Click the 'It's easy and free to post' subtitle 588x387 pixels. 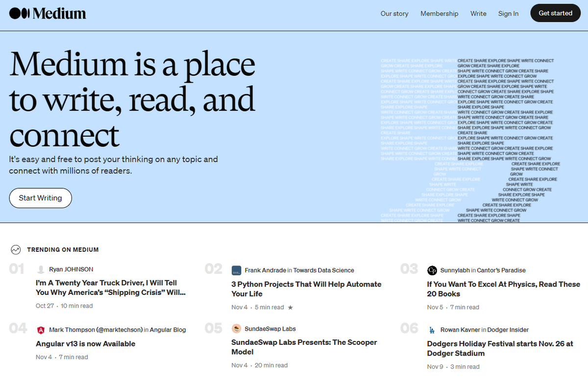click(113, 165)
